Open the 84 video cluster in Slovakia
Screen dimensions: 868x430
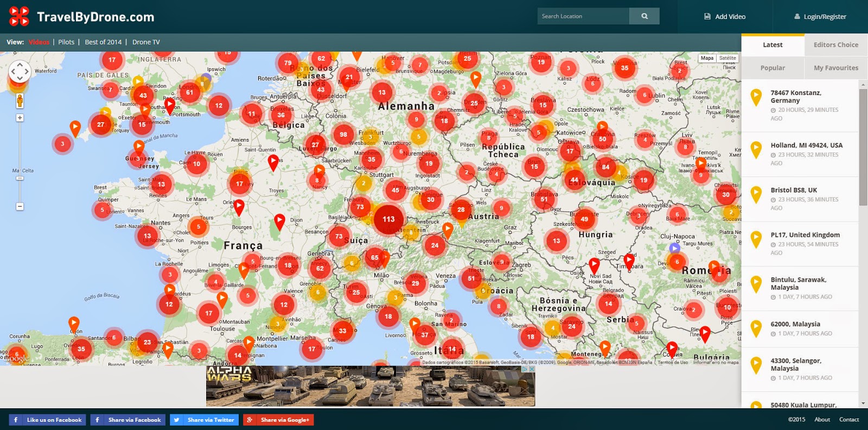pyautogui.click(x=605, y=167)
